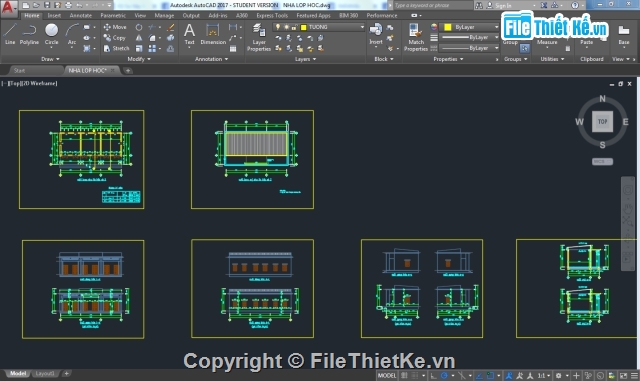Click the MODEL space button
Image resolution: width=640 pixels, height=381 pixels.
(387, 375)
